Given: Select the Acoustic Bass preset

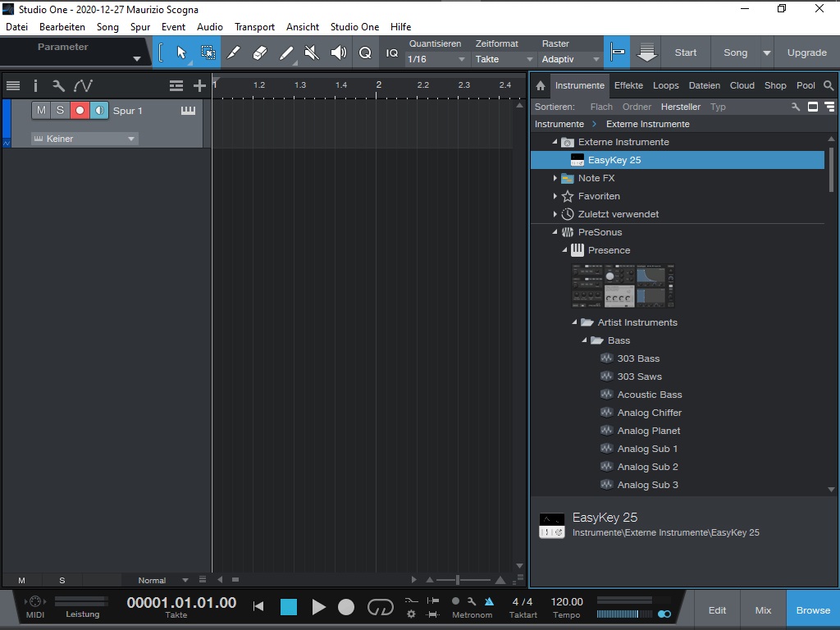Looking at the screenshot, I should click(x=650, y=395).
